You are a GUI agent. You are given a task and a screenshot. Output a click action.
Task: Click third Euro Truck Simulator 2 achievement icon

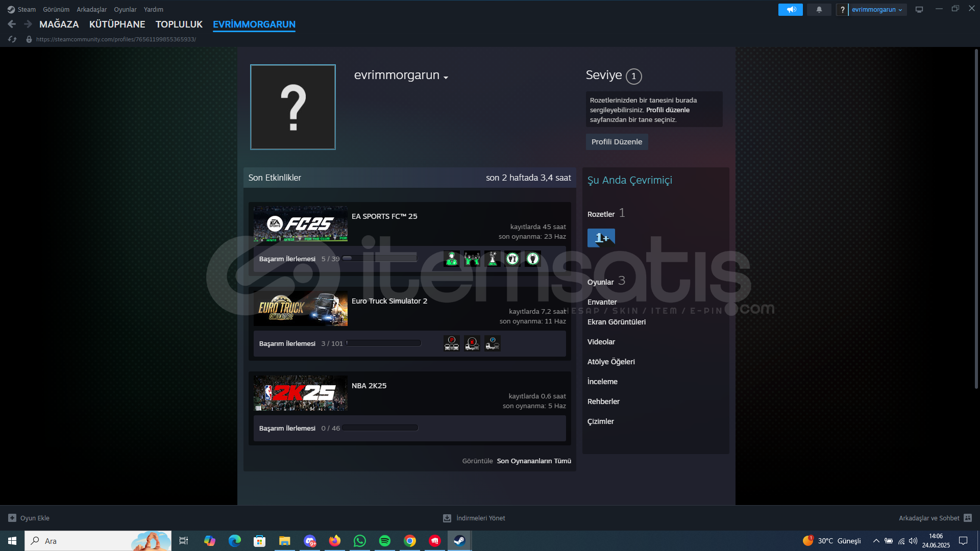click(x=493, y=343)
